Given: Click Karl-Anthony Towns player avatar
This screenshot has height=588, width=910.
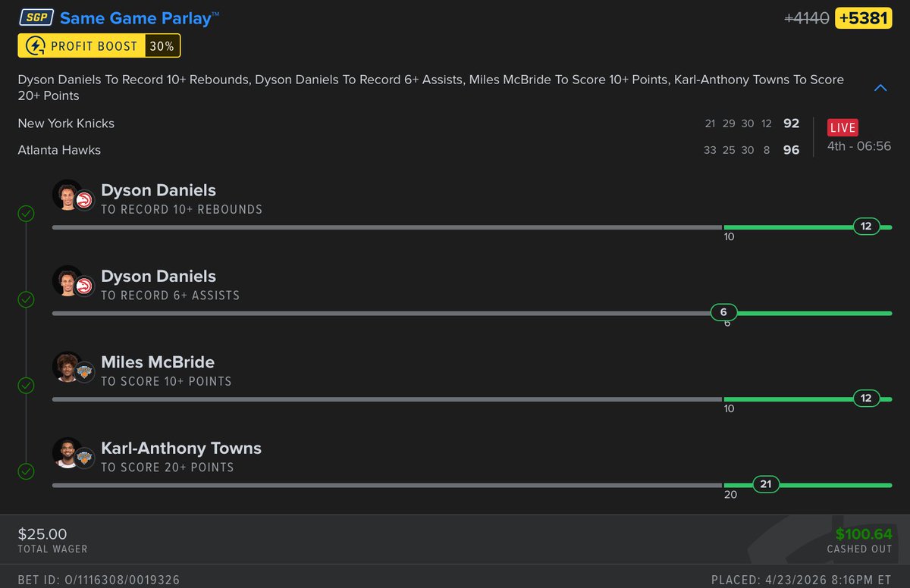Looking at the screenshot, I should click(67, 453).
